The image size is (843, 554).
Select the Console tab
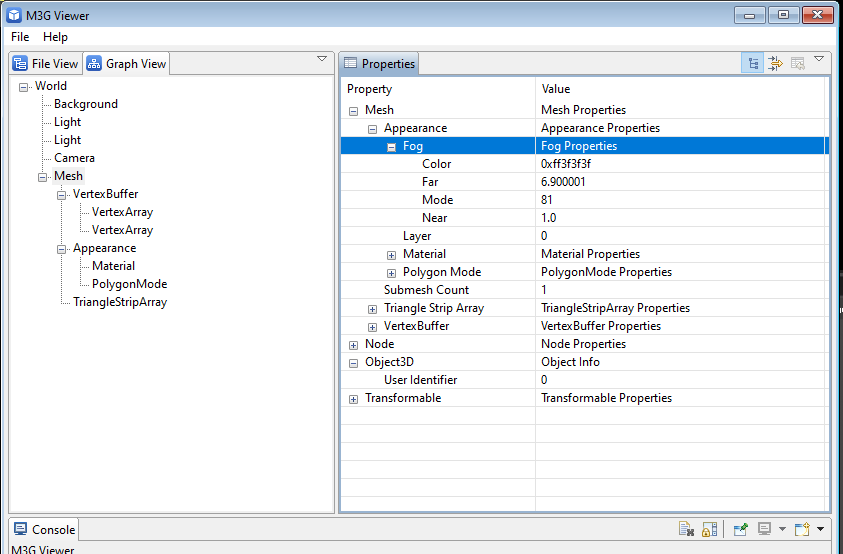[45, 529]
